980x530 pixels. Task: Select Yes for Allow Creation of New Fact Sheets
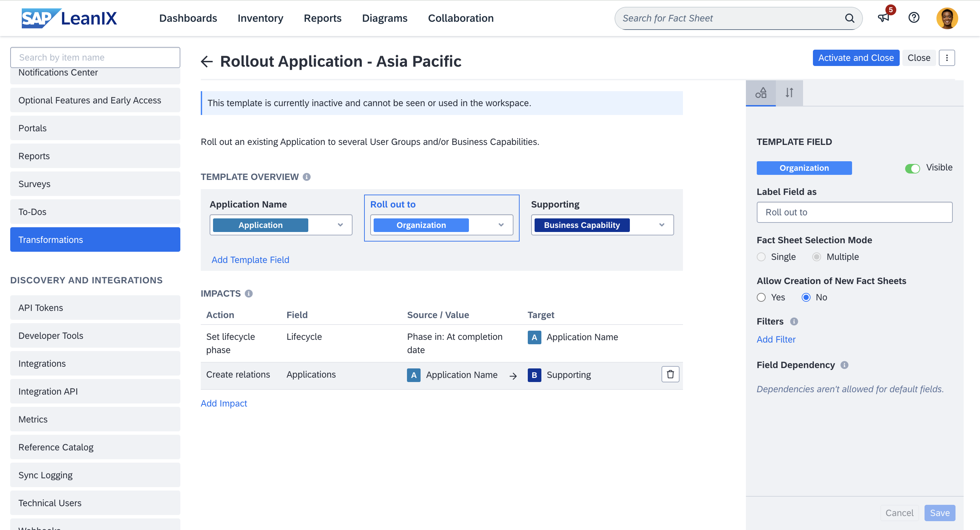point(761,297)
